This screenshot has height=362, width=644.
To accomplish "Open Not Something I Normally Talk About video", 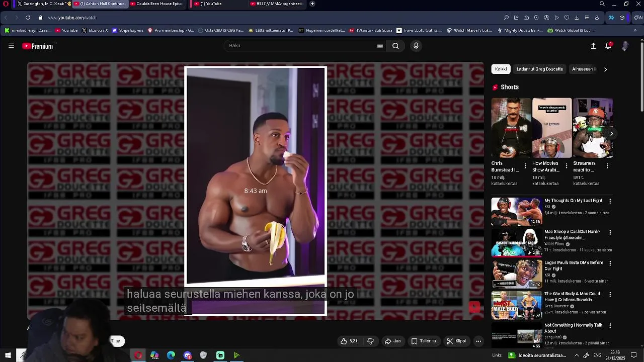I will pyautogui.click(x=573, y=328).
